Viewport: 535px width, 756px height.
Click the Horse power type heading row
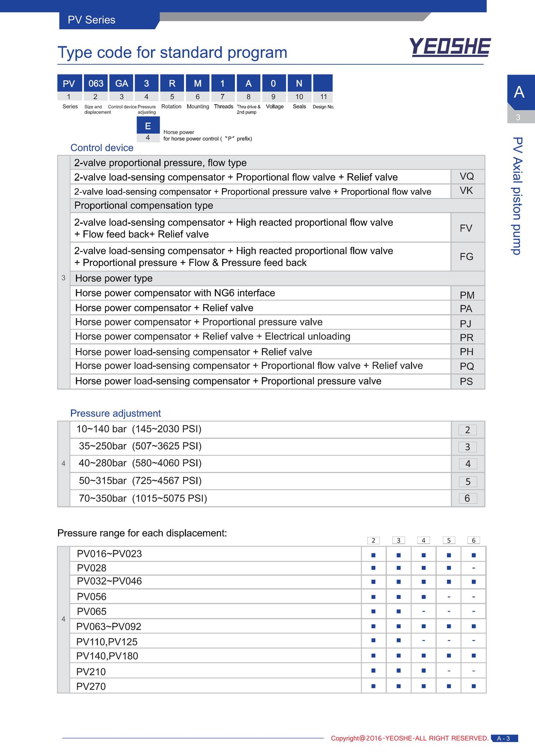pos(277,278)
